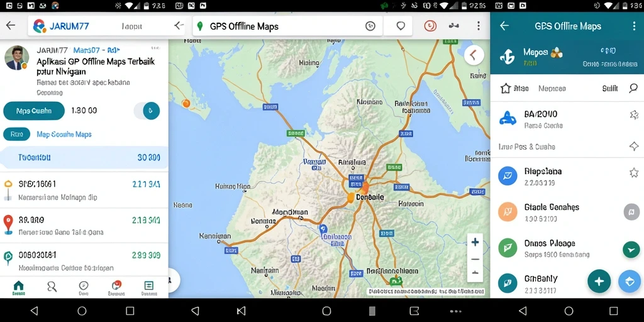Toggle favorite star for Rlapstaba
Screen dimensions: 644x322
point(634,172)
